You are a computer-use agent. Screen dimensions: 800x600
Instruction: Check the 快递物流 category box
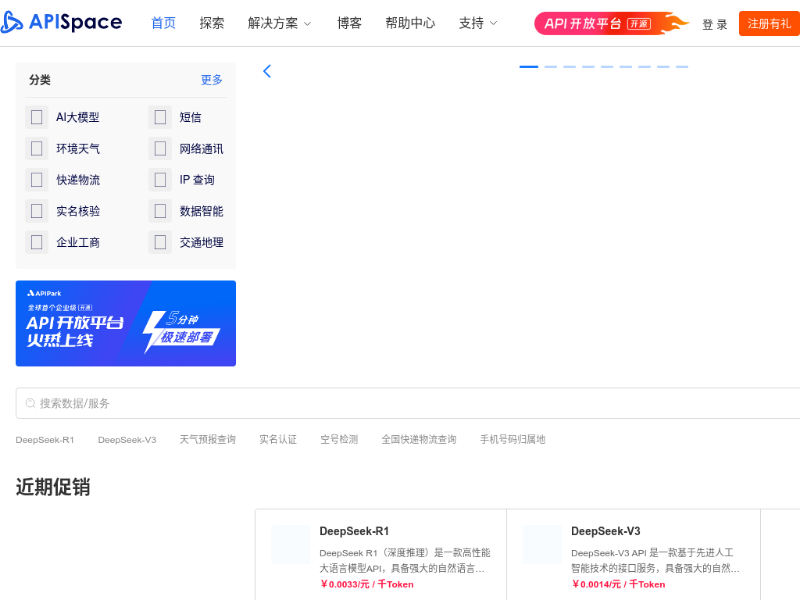click(37, 180)
